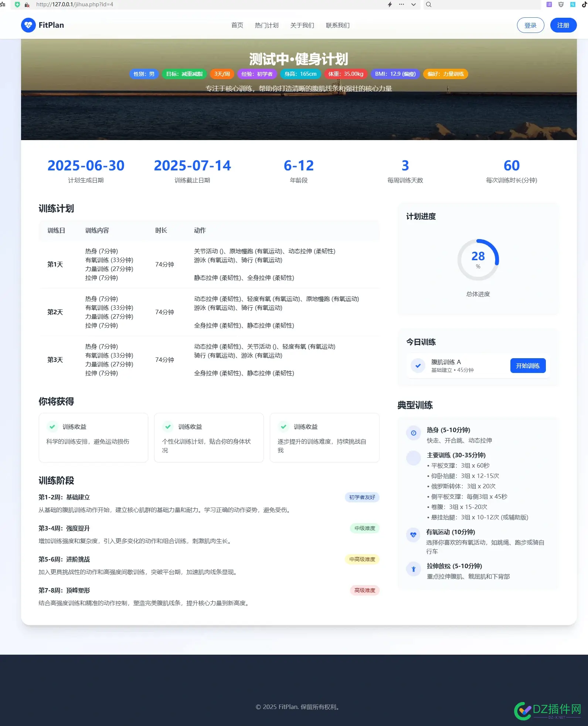Click the TikTok icon in browser toolbar
The width and height of the screenshot is (588, 726).
[x=584, y=4]
